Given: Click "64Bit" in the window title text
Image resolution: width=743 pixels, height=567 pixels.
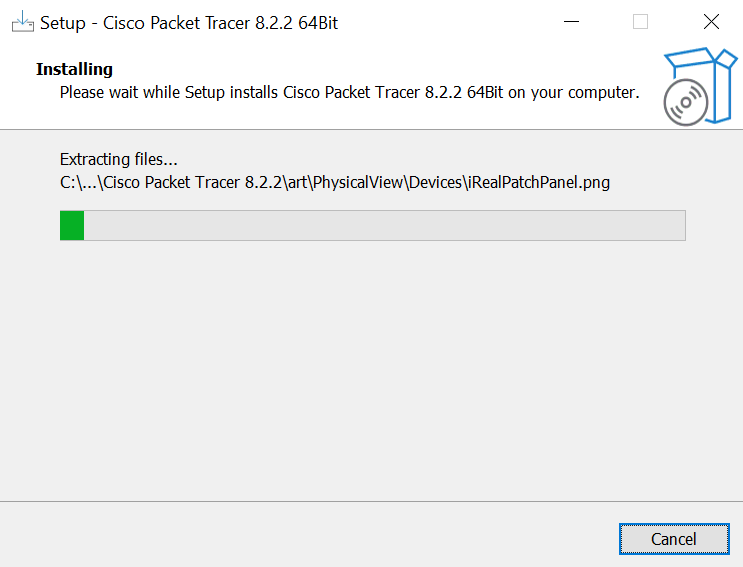Looking at the screenshot, I should pyautogui.click(x=318, y=22).
